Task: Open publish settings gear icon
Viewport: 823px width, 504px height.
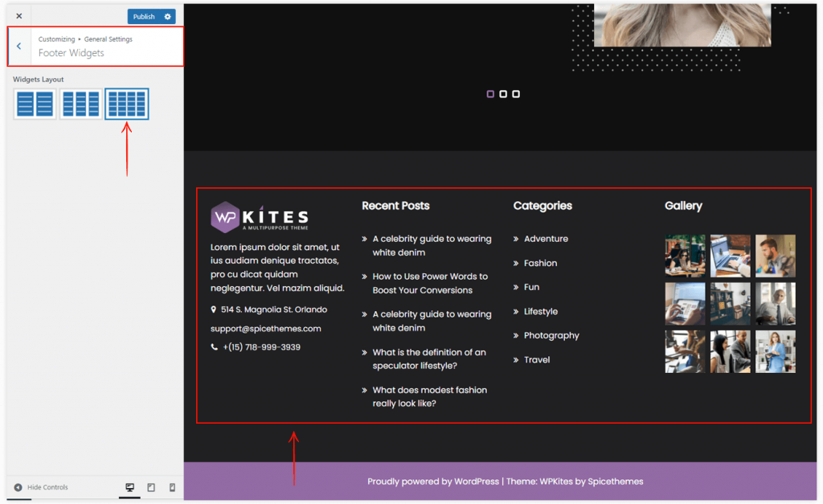Action: (168, 17)
